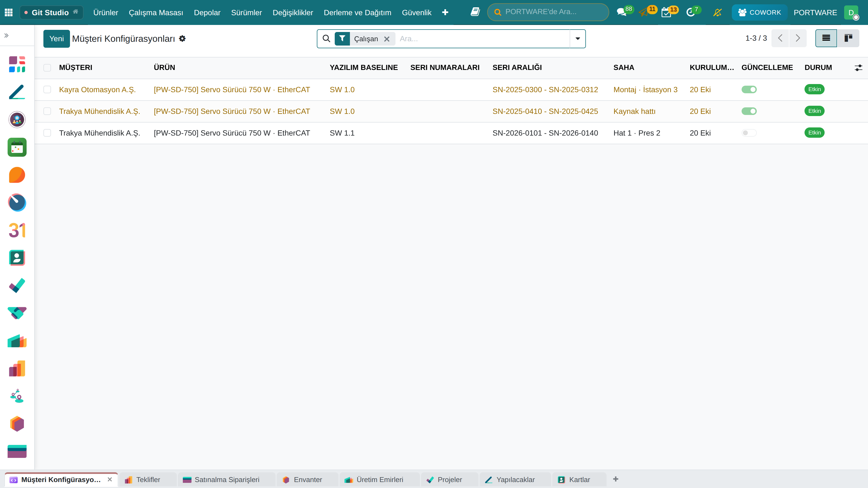Switch to the Teklifler tab
The width and height of the screenshot is (868, 488).
tap(148, 480)
